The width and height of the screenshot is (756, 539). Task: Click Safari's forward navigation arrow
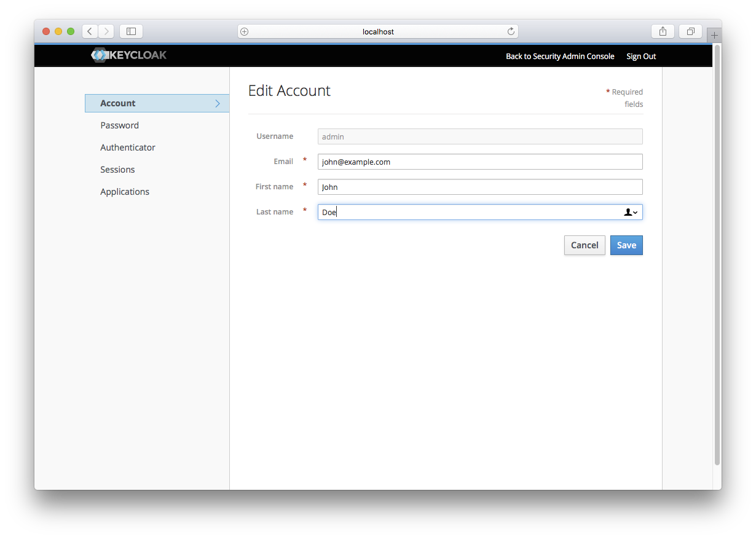point(106,31)
